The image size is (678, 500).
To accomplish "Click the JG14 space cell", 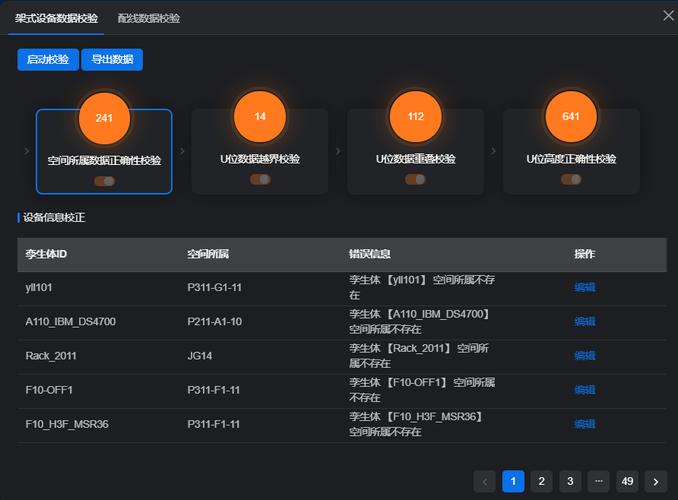I will point(200,356).
